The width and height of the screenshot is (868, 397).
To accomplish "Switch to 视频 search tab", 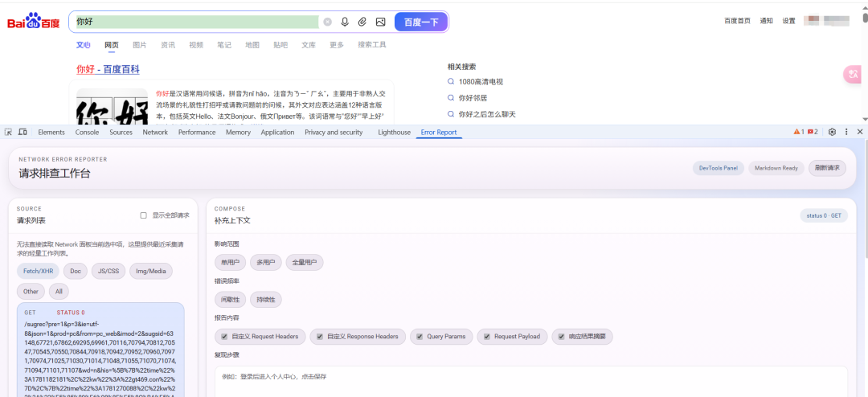I will point(196,45).
